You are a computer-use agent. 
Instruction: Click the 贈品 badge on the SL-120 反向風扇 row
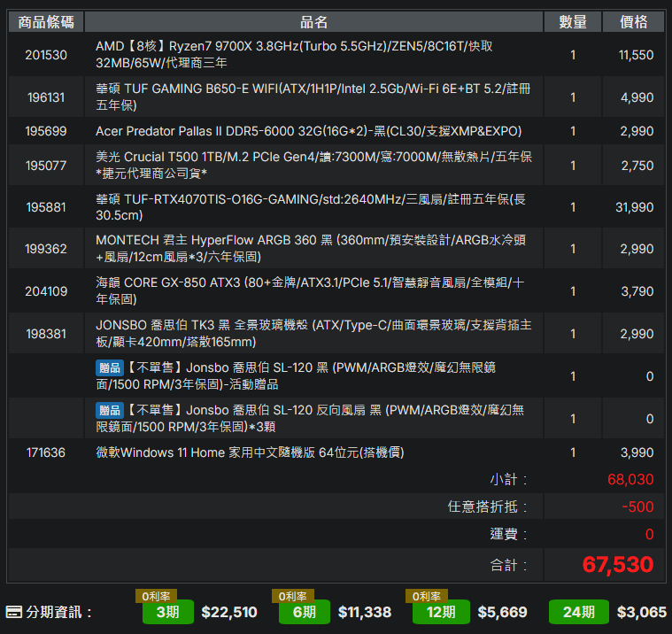coord(109,410)
